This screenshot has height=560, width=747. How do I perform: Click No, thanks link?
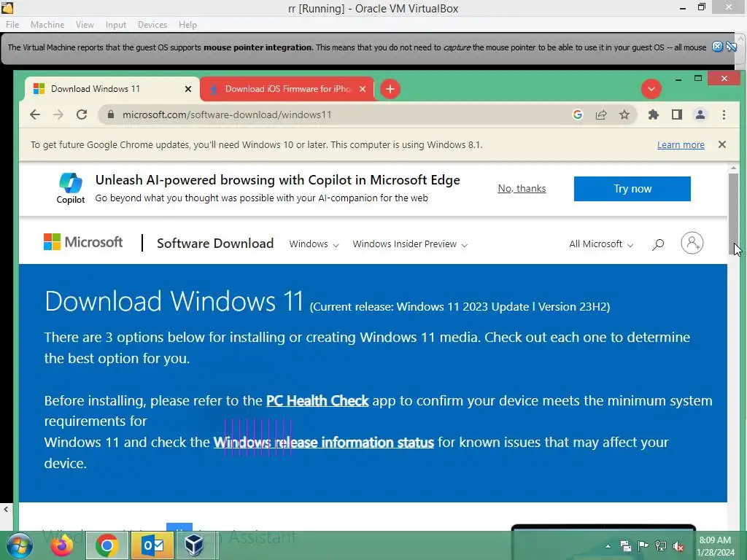coord(522,189)
